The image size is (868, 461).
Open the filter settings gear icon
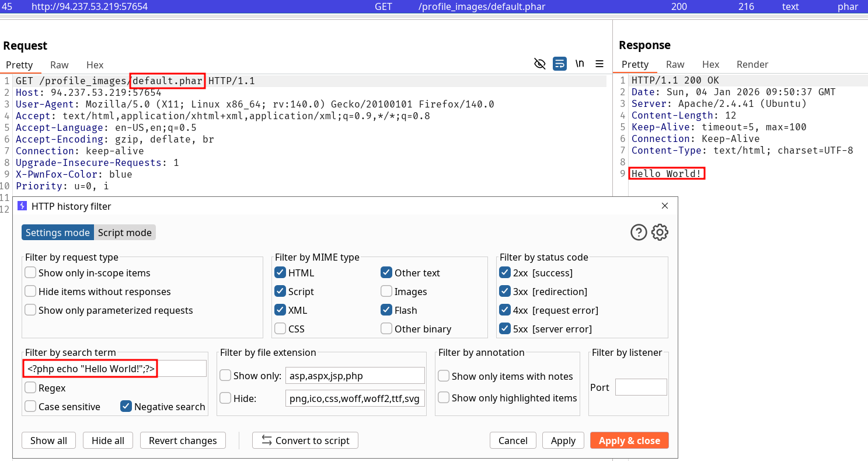660,232
